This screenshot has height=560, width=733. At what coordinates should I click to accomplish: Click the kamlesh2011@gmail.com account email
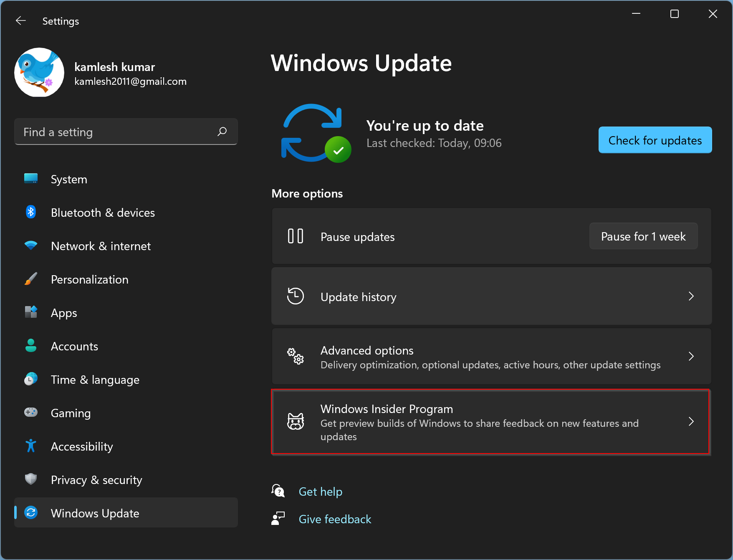point(130,81)
